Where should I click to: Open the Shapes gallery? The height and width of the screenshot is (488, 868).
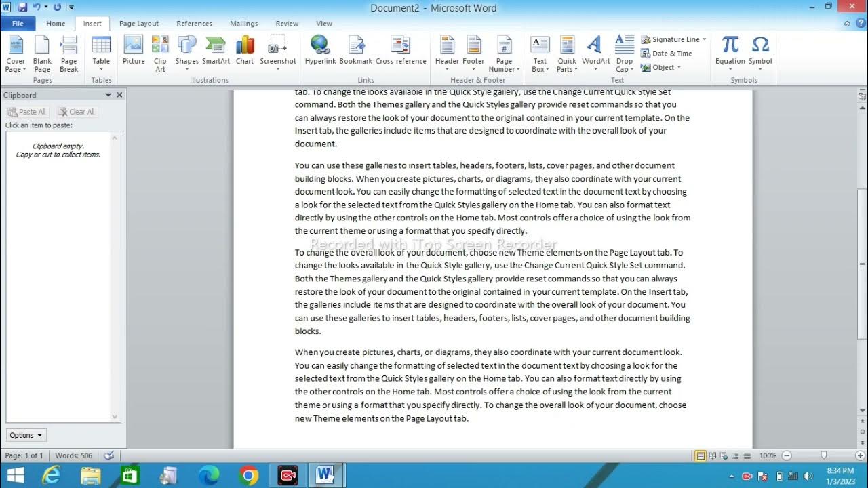(187, 54)
